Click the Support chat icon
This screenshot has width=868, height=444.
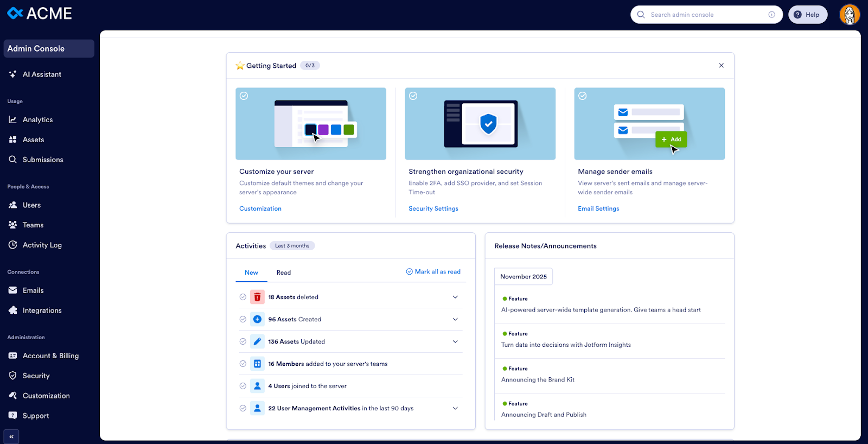click(x=12, y=415)
